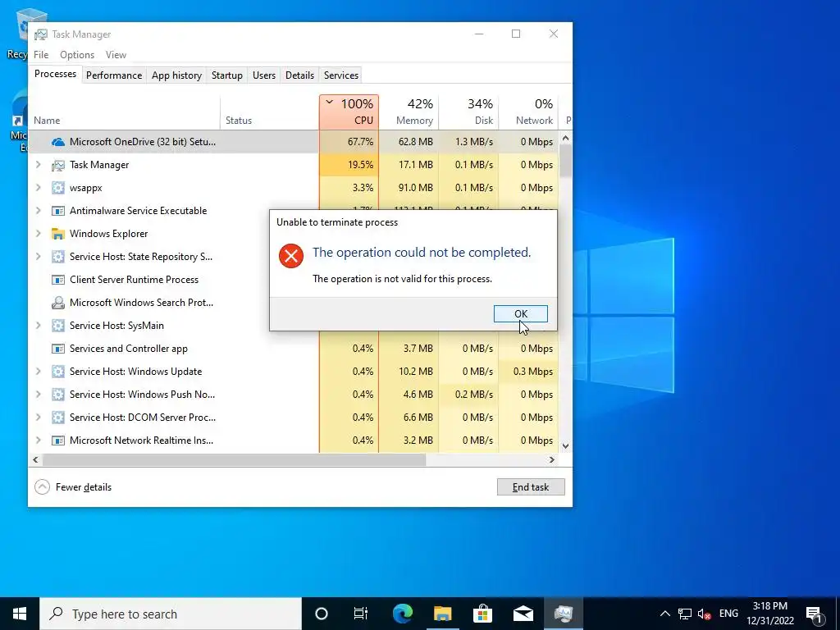Switch to the App history tab

click(177, 75)
